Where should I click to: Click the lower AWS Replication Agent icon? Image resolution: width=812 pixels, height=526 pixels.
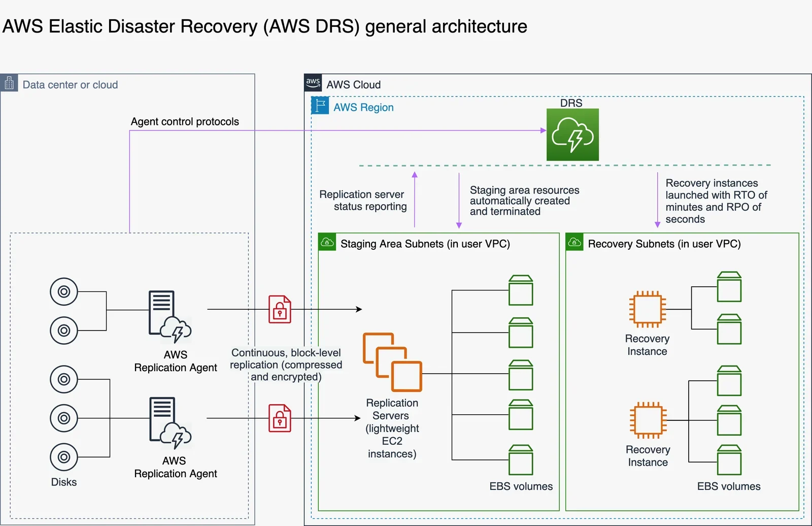click(170, 423)
